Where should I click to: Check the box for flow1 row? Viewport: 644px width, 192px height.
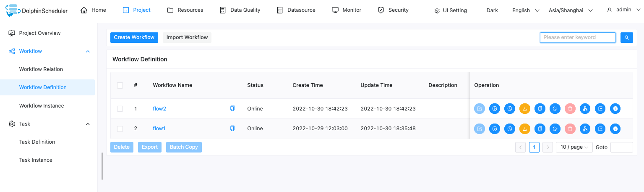120,129
